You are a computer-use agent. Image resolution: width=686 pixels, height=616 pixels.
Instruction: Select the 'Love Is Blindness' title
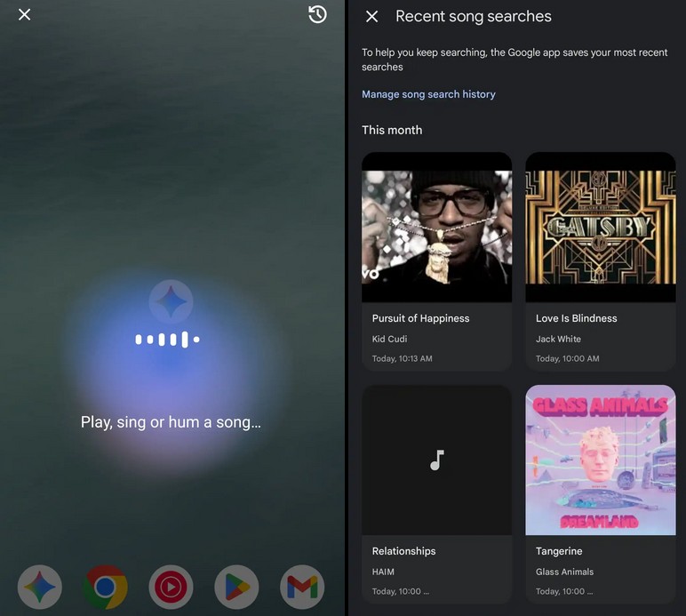click(x=577, y=318)
